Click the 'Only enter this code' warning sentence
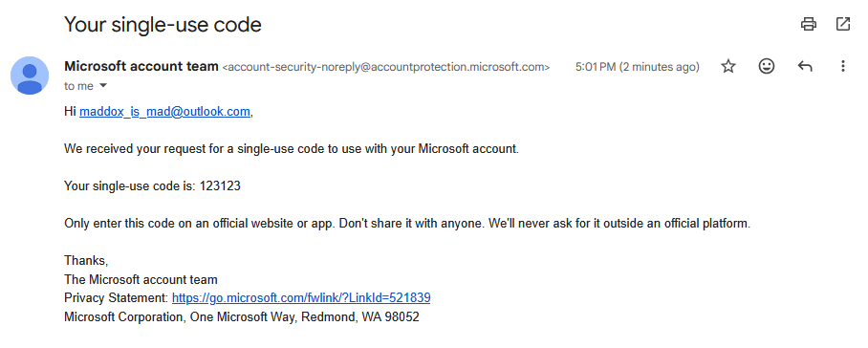 407,224
